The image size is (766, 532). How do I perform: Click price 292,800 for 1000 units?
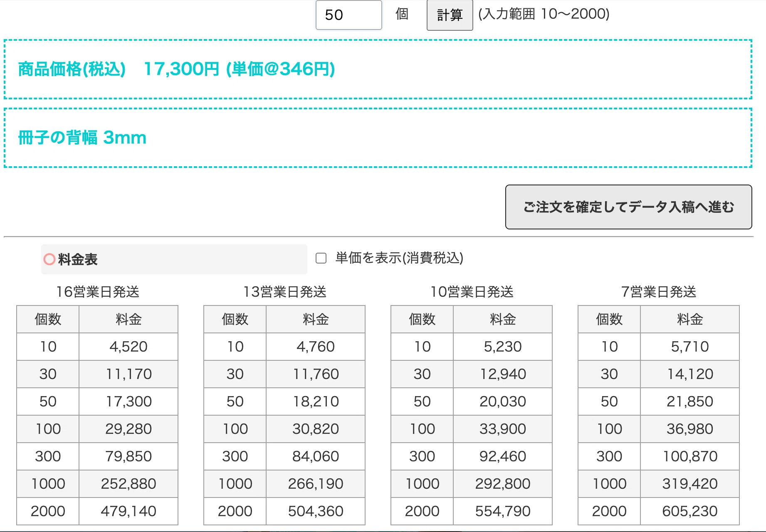[503, 484]
